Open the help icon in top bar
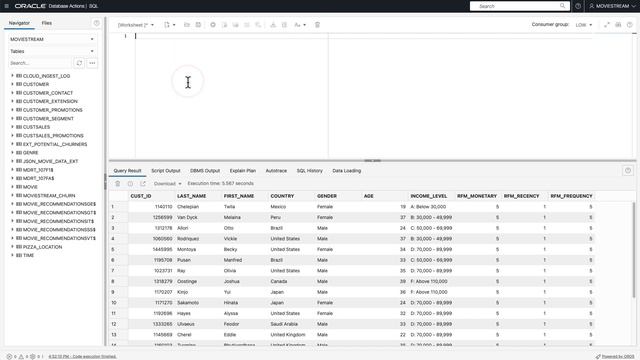 [578, 6]
